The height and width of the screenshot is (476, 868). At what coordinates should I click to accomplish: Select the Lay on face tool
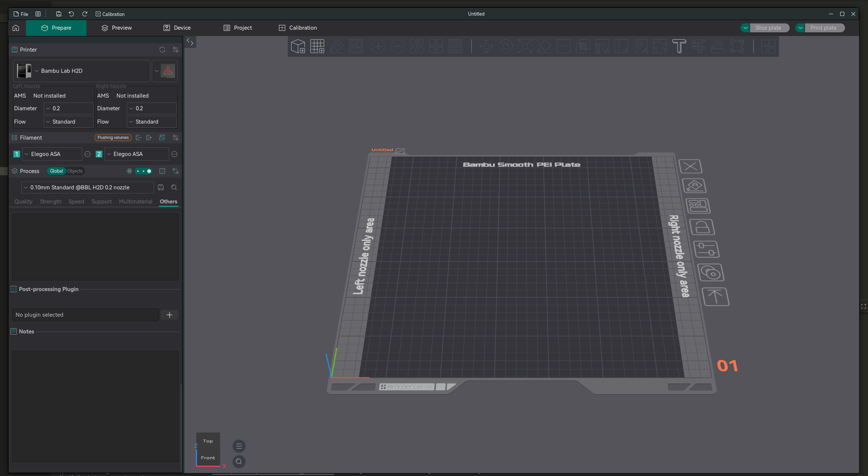544,46
